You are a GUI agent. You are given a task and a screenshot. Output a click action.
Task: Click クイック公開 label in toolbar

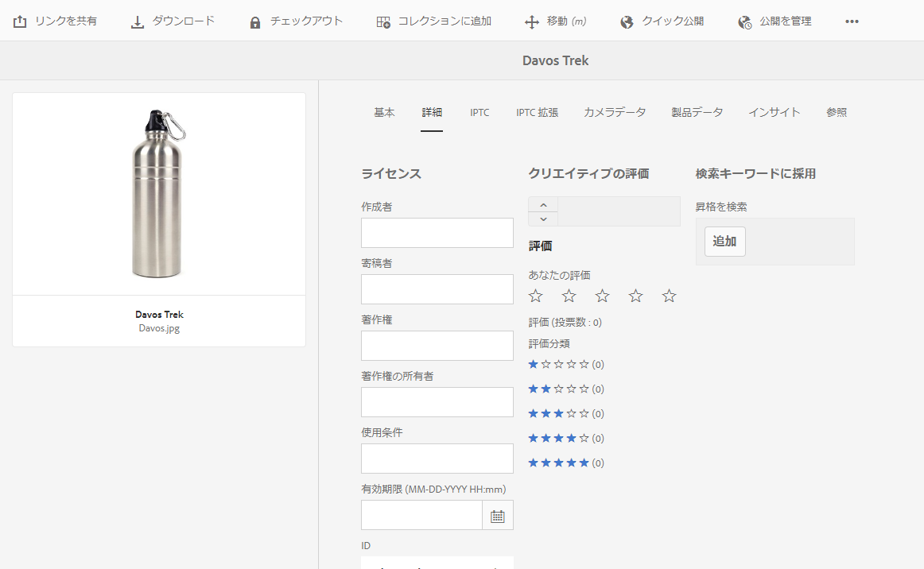coord(673,21)
